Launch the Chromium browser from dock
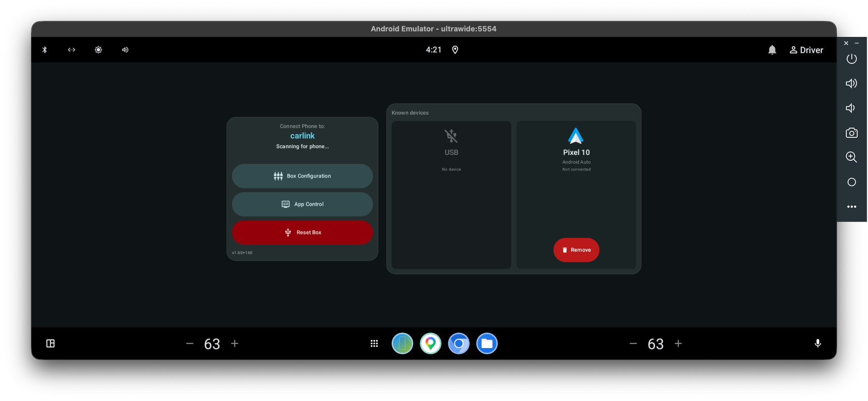The width and height of the screenshot is (868, 401). [x=459, y=344]
